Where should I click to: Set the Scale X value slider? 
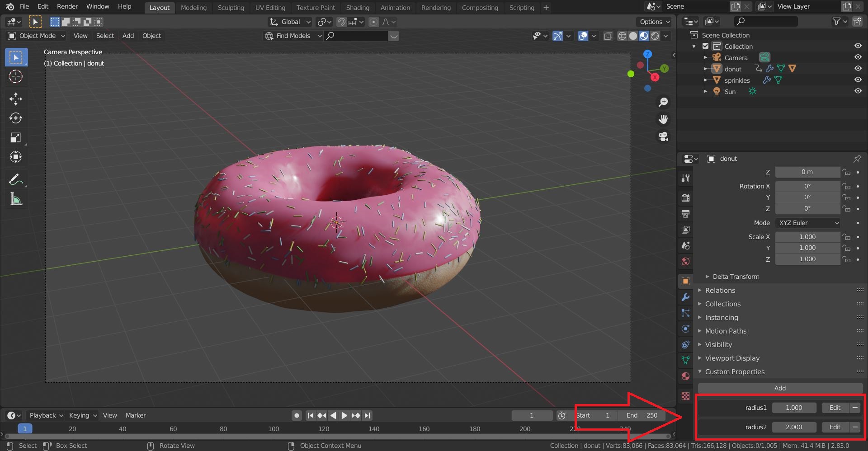point(807,236)
